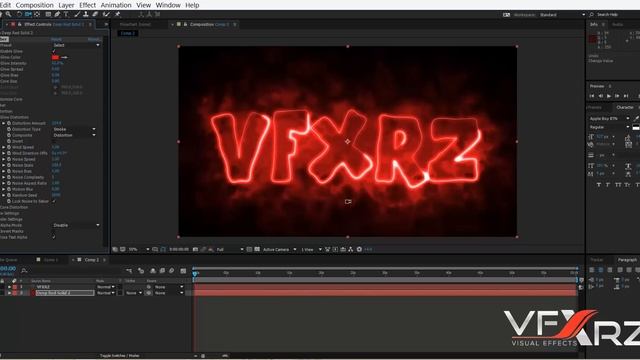
Task: Open the Effect menu
Action: point(87,5)
